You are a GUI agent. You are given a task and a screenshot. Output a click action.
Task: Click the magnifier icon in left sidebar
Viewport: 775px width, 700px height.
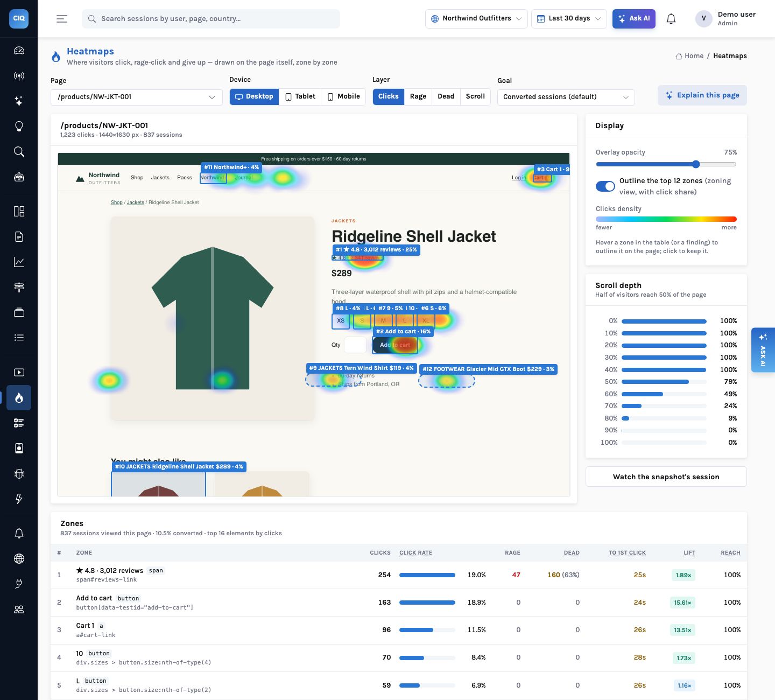click(19, 152)
